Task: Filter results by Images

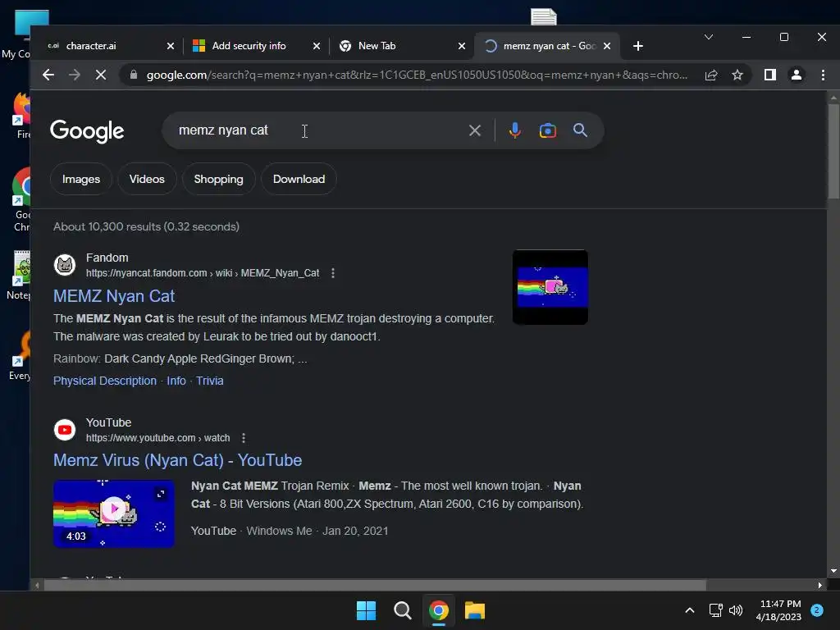Action: pyautogui.click(x=81, y=179)
